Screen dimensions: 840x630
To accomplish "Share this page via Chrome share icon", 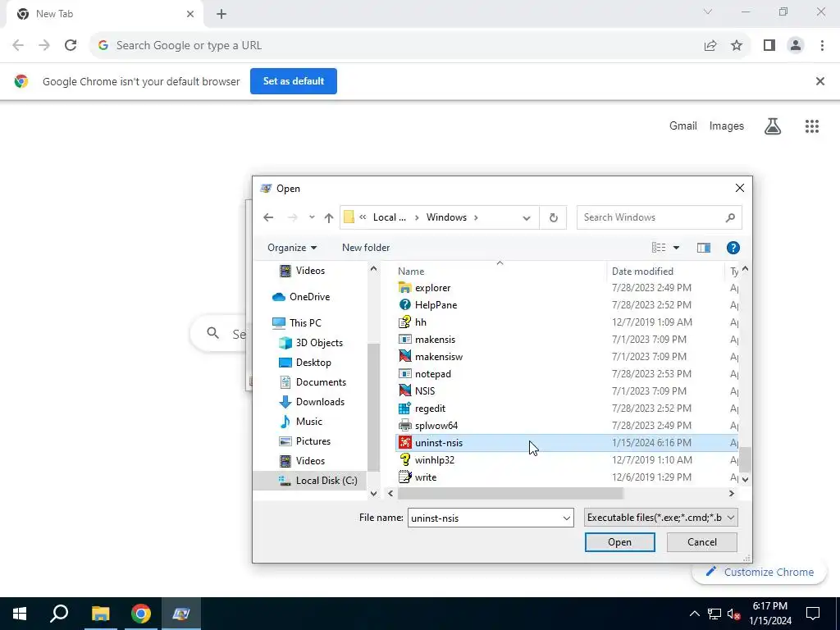I will [710, 46].
